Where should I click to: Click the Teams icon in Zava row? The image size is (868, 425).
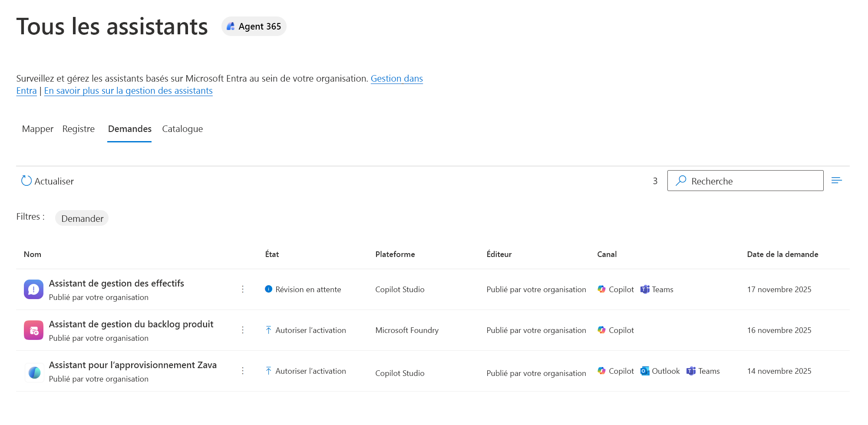691,371
